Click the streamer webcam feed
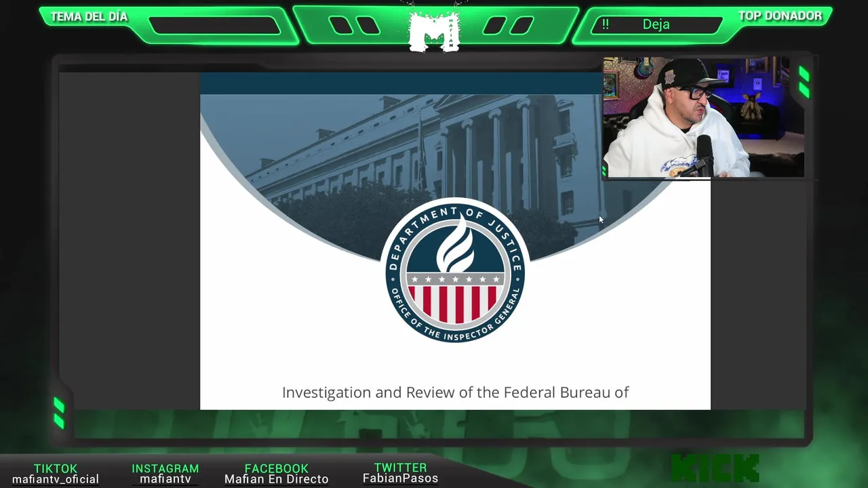 pos(703,117)
